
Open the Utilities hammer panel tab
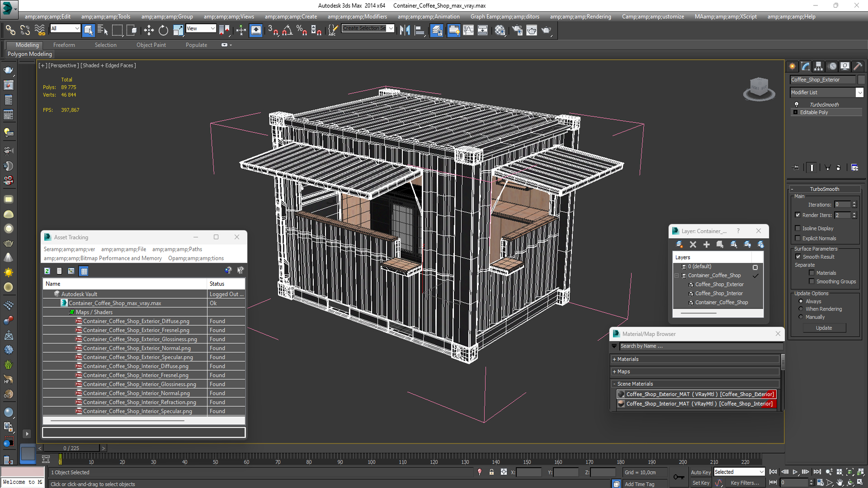(858, 66)
